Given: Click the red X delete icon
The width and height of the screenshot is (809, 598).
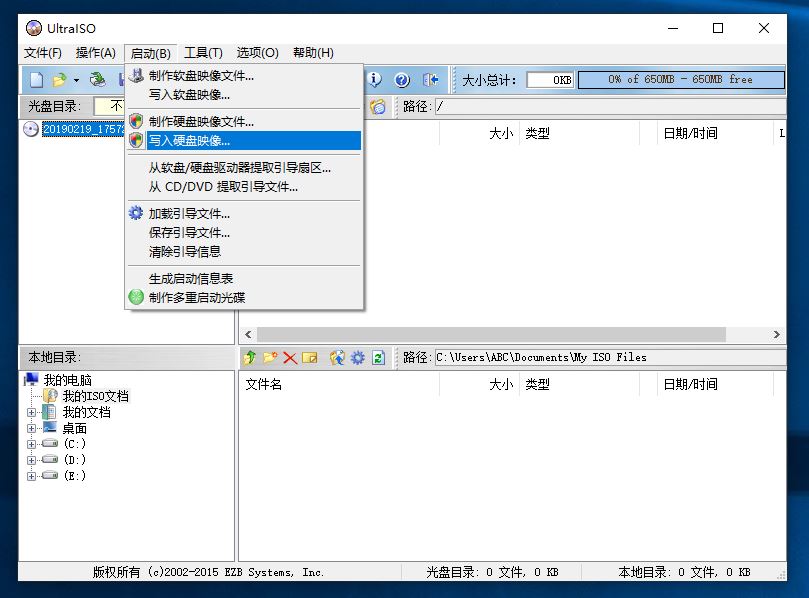Looking at the screenshot, I should [290, 358].
